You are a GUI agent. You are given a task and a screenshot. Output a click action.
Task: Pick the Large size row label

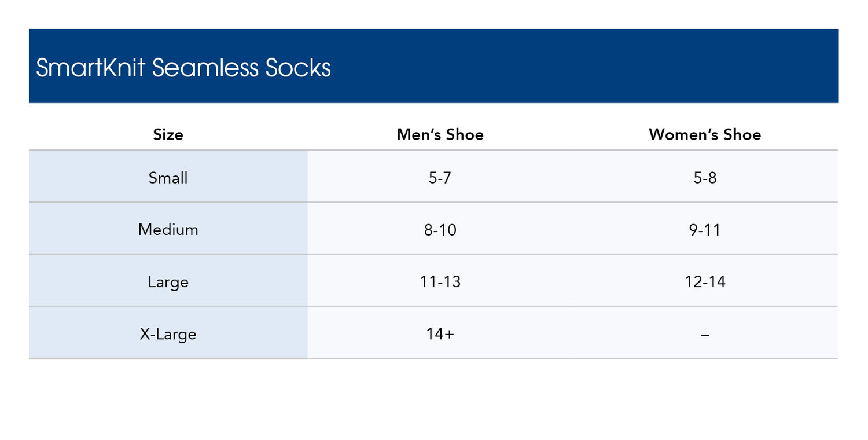click(x=168, y=282)
